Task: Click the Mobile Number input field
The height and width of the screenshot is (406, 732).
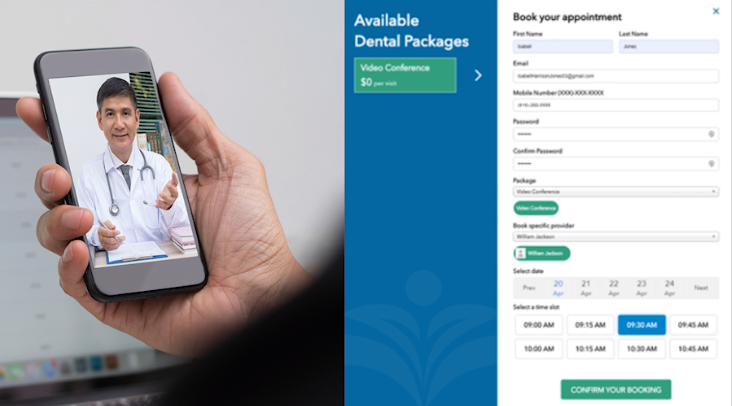Action: pos(616,105)
